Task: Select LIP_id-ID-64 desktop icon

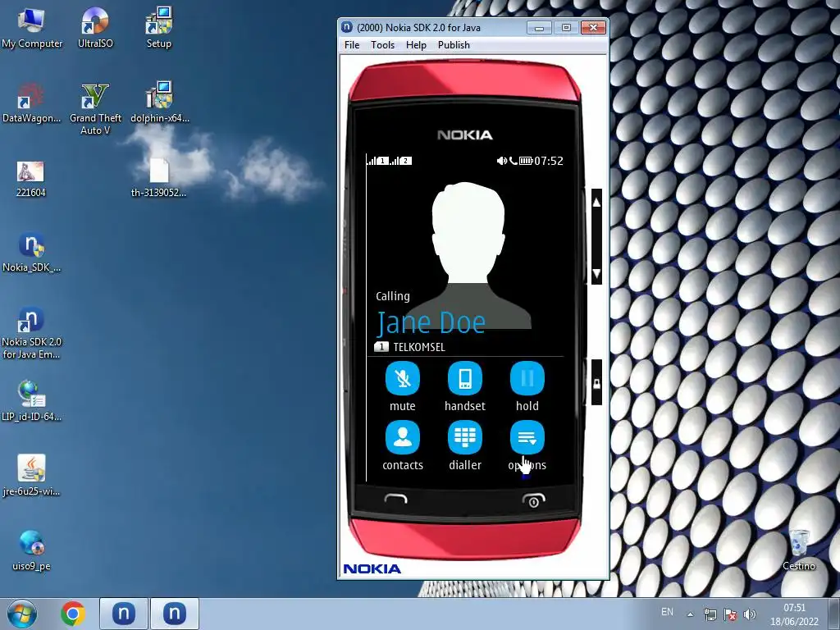Action: pyautogui.click(x=31, y=400)
